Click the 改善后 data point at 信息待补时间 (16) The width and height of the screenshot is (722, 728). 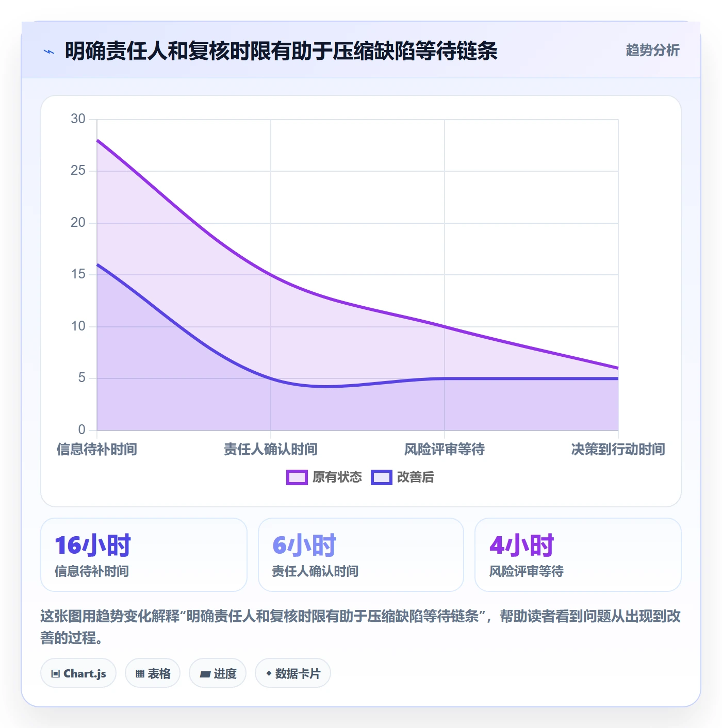pos(97,264)
